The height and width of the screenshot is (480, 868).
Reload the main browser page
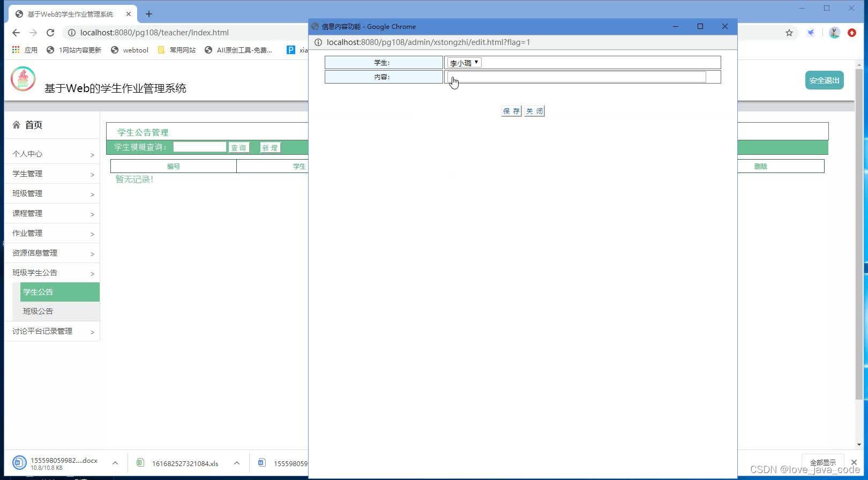[x=50, y=33]
